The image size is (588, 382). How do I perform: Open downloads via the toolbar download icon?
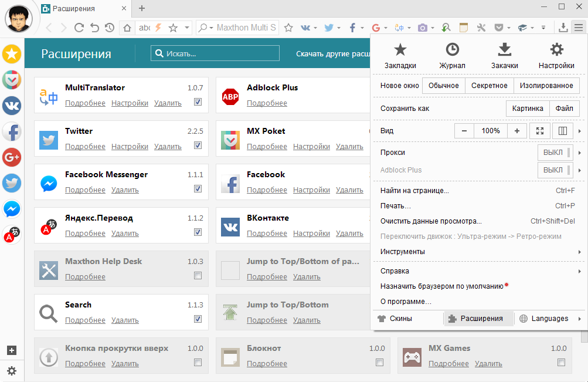tap(563, 28)
